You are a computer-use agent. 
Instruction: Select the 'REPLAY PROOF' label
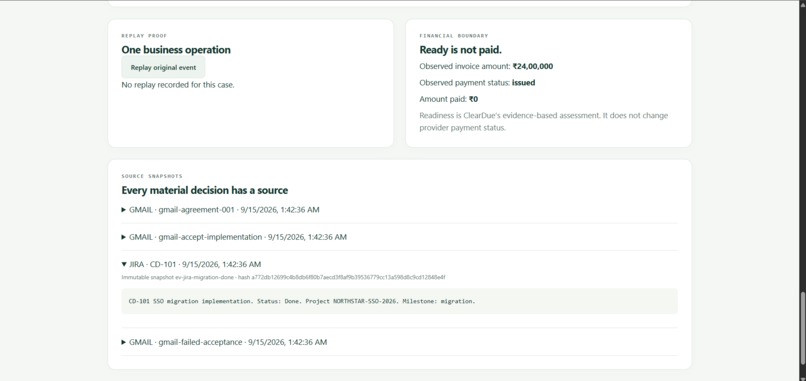pos(144,36)
